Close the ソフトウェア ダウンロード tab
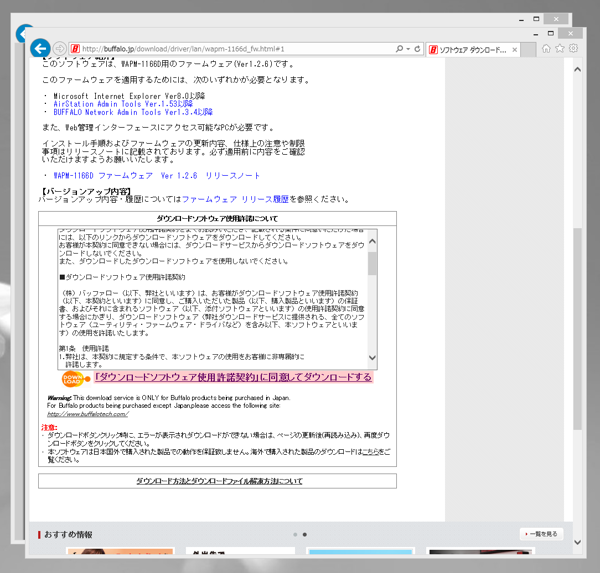This screenshot has width=600, height=573. (x=514, y=50)
